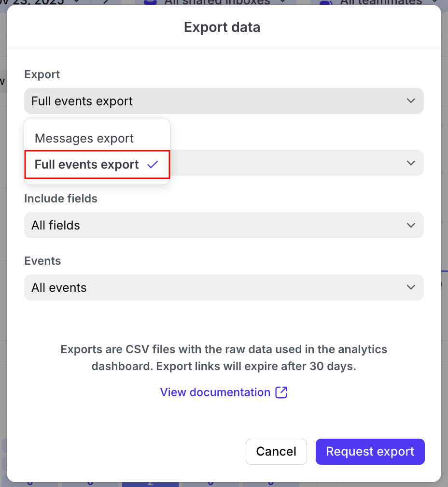Click Request export
This screenshot has width=448, height=487.
370,452
